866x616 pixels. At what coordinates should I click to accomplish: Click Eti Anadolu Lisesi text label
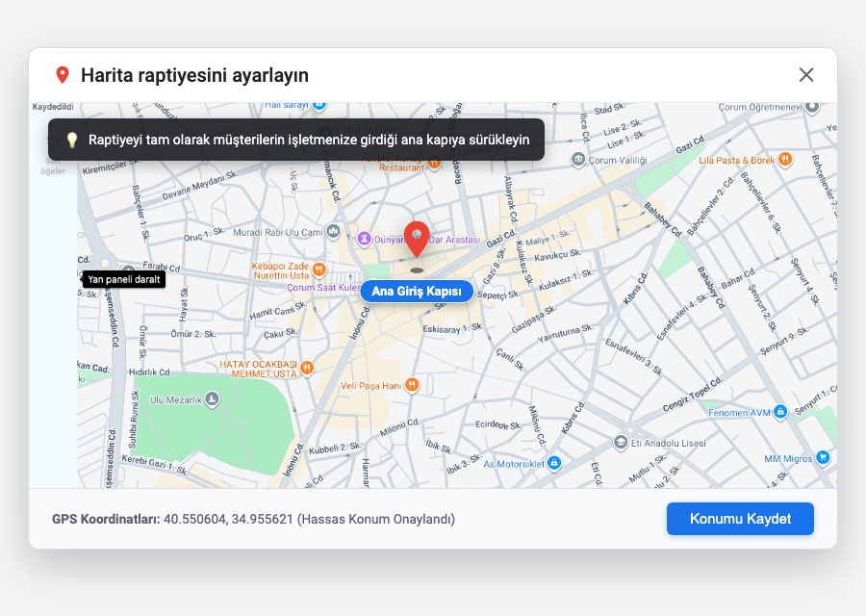[x=669, y=443]
